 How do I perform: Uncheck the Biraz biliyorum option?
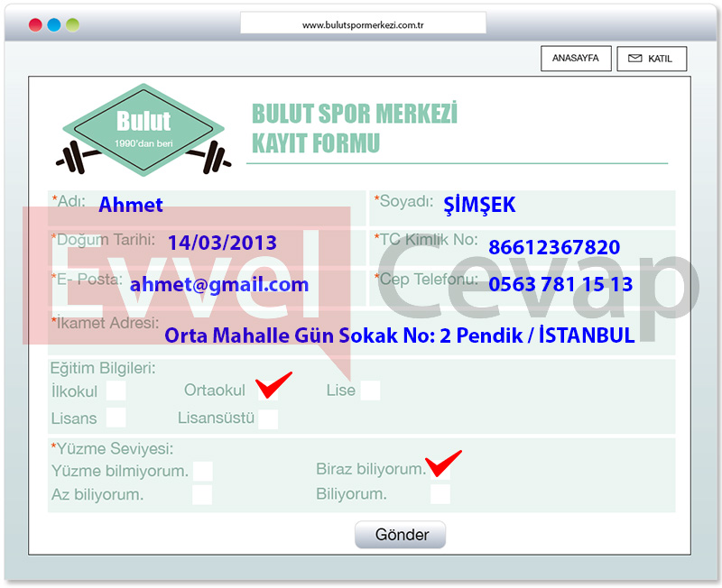pos(440,468)
